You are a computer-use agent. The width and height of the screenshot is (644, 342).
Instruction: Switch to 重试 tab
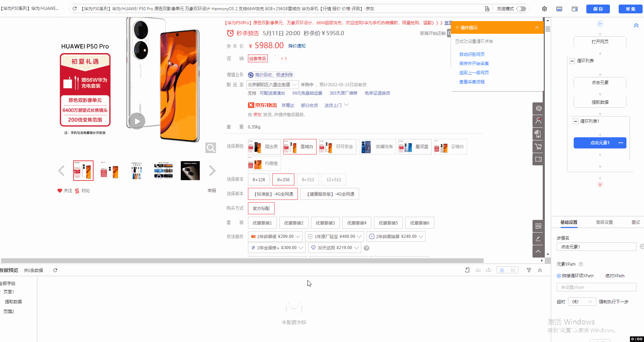636,222
